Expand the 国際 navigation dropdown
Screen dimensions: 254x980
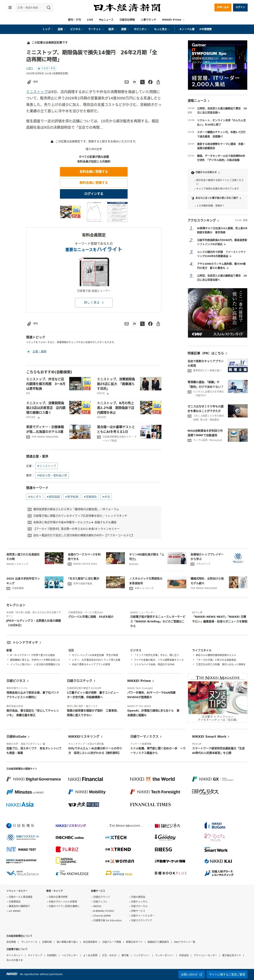pyautogui.click(x=125, y=29)
